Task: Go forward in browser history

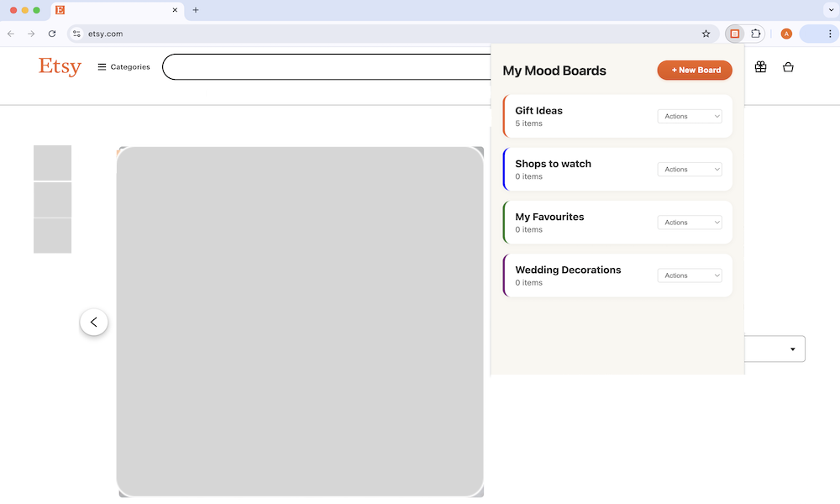Action: pyautogui.click(x=31, y=34)
